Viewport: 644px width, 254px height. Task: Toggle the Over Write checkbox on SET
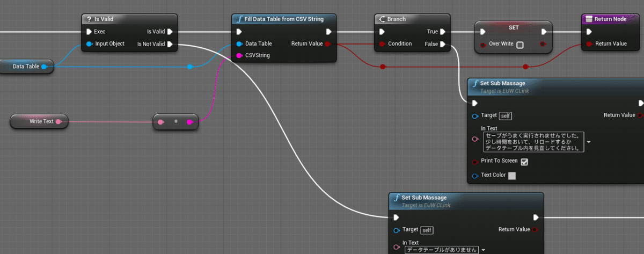coord(519,45)
